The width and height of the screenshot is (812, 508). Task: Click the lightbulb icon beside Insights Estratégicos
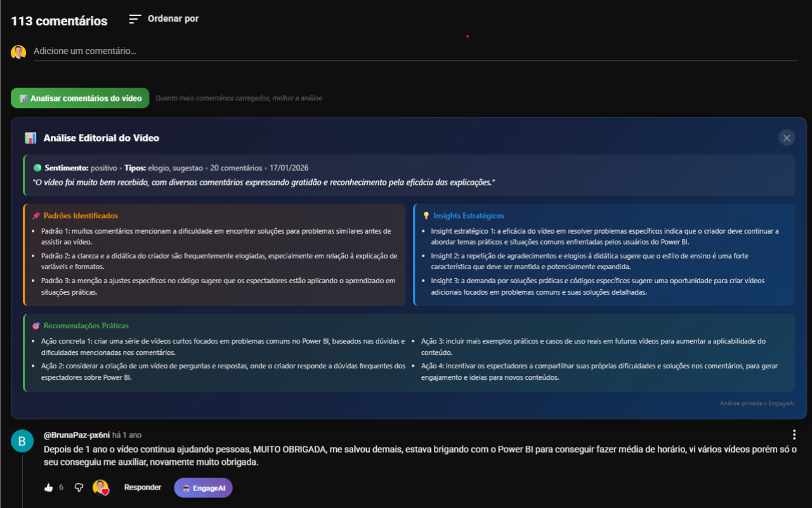426,215
